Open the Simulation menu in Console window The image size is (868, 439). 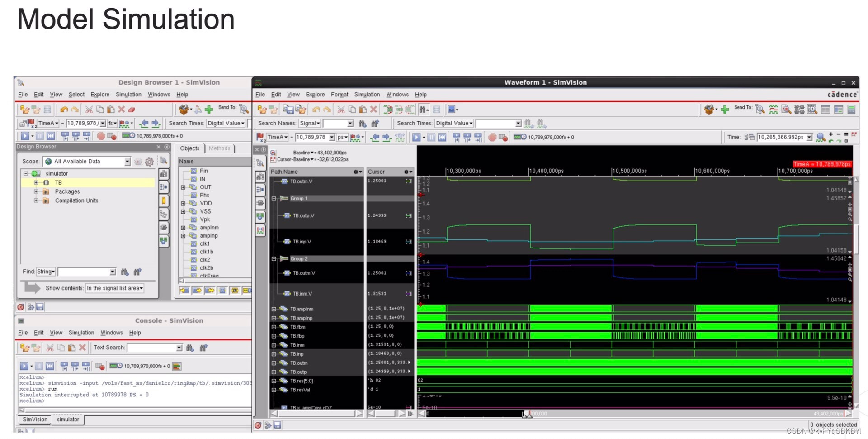81,333
